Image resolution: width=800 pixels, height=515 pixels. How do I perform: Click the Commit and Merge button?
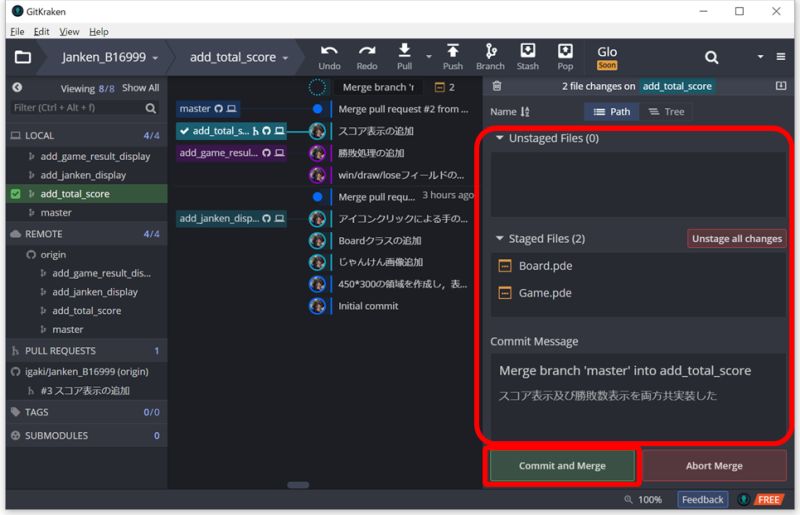click(561, 466)
